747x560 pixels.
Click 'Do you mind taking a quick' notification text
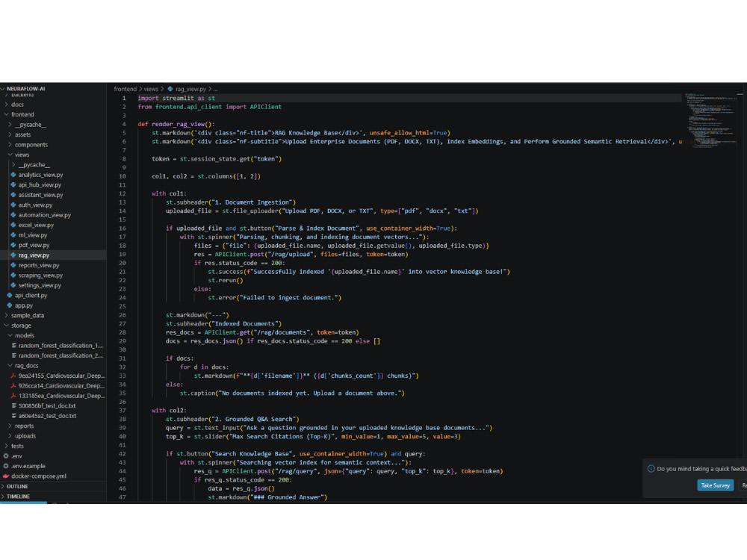(701, 469)
